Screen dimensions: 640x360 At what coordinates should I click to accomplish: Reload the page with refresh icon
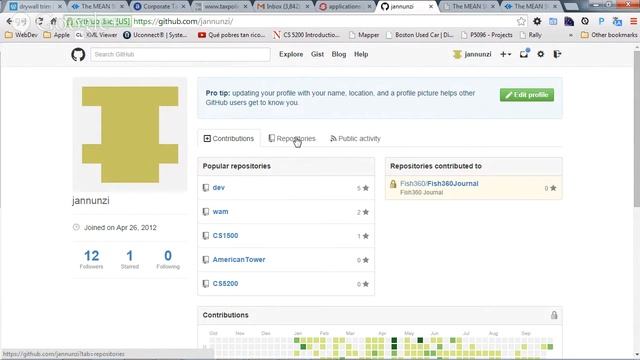tap(39, 21)
